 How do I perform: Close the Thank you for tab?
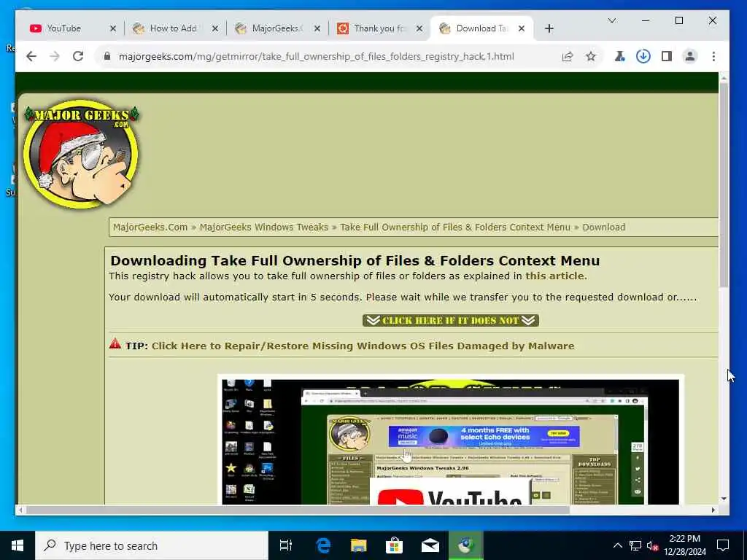point(419,28)
